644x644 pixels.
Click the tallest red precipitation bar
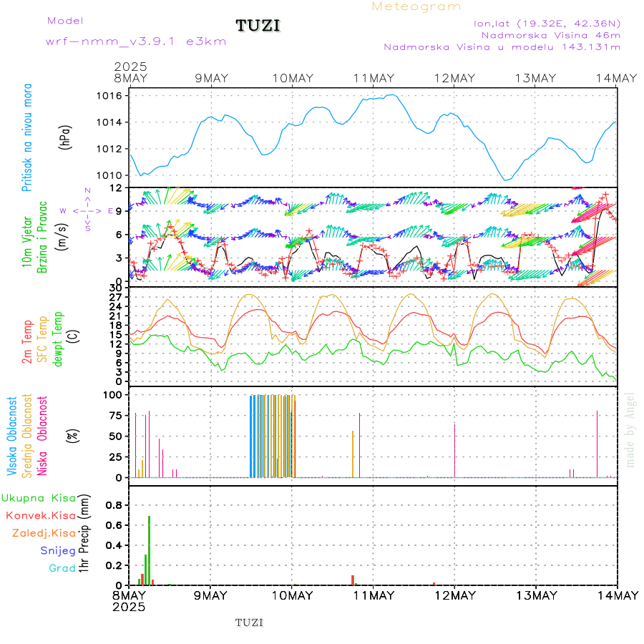[x=149, y=550]
